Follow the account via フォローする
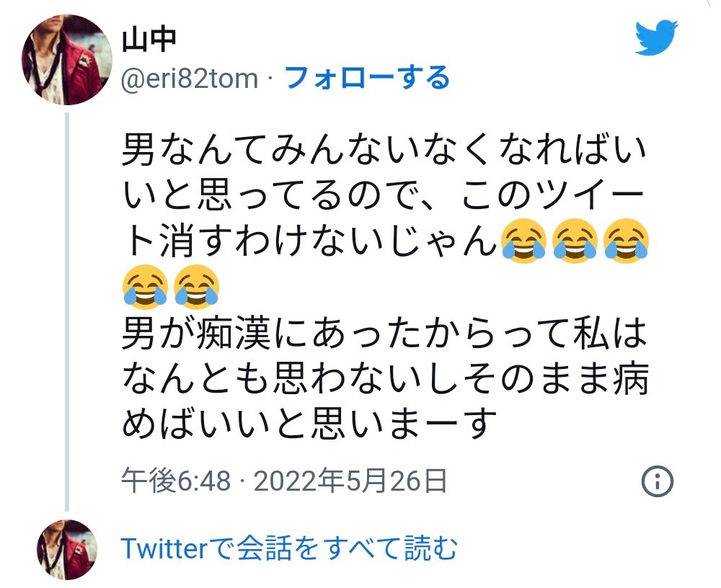Image resolution: width=721 pixels, height=588 pixels. pos(368,78)
